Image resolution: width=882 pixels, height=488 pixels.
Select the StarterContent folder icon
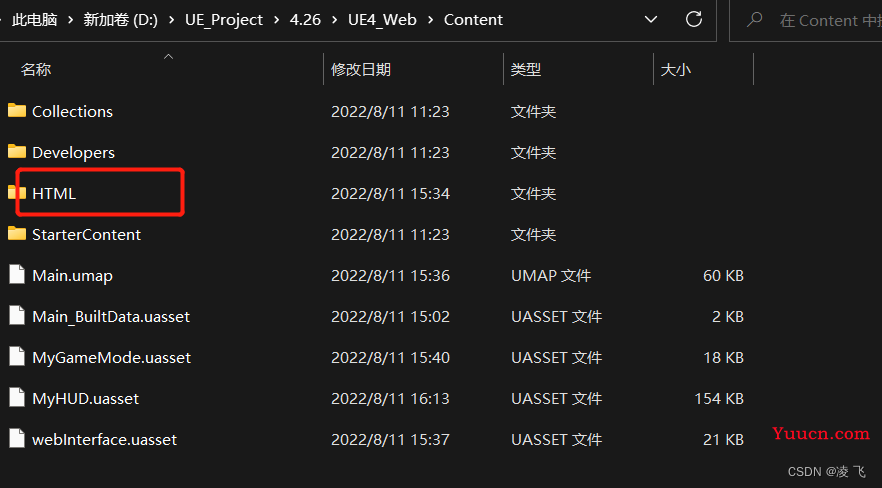pos(17,234)
